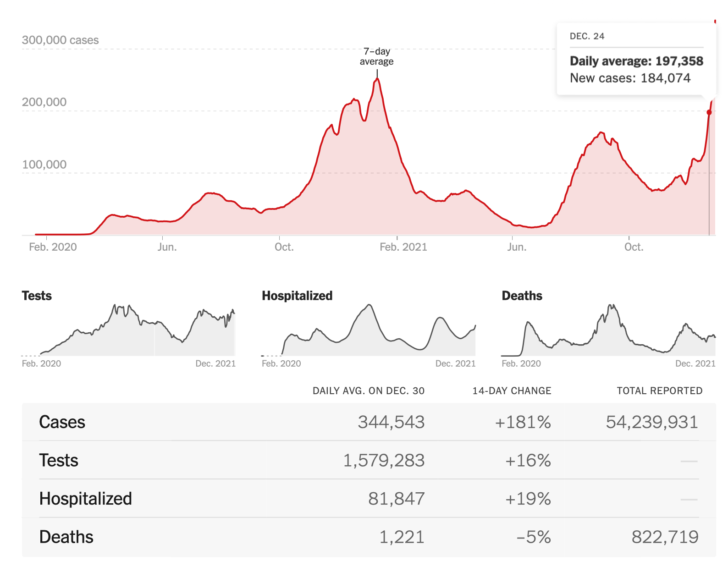Select the Cases daily average 344,543

click(x=391, y=422)
